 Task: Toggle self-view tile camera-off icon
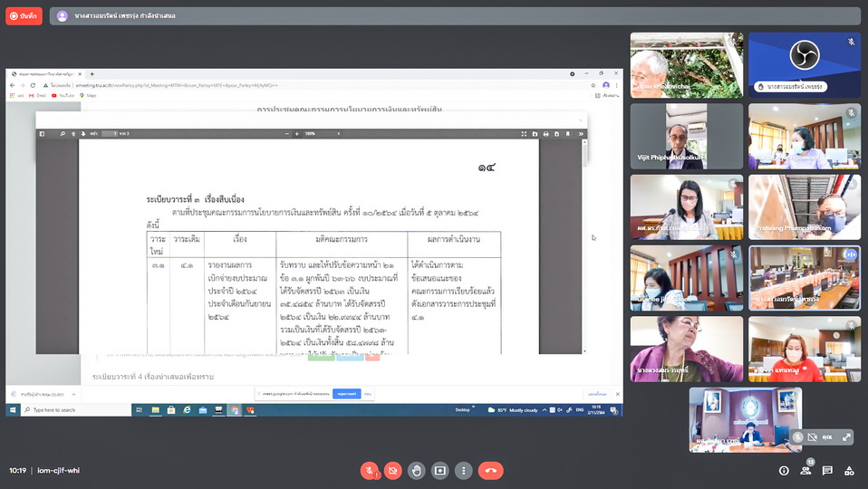(812, 437)
